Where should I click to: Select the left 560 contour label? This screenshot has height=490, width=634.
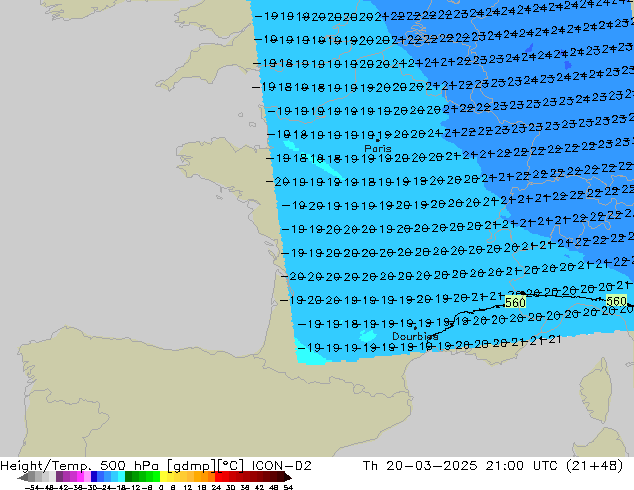point(515,302)
